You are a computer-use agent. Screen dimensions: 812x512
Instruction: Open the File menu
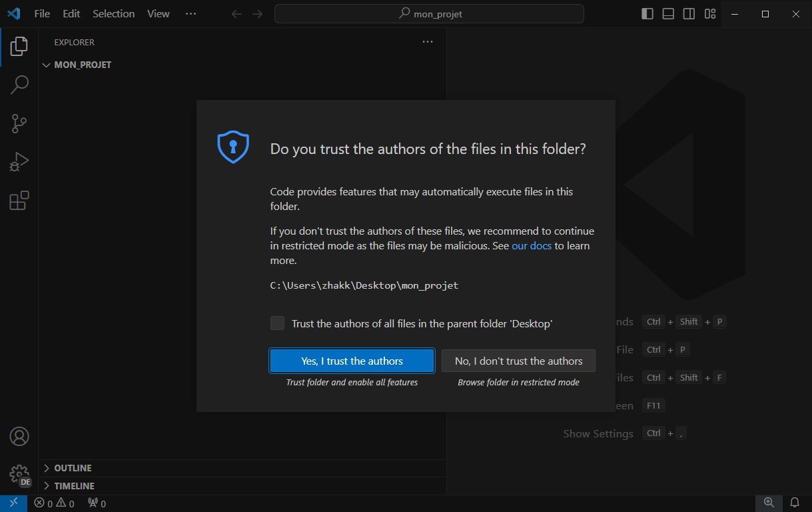(x=41, y=13)
